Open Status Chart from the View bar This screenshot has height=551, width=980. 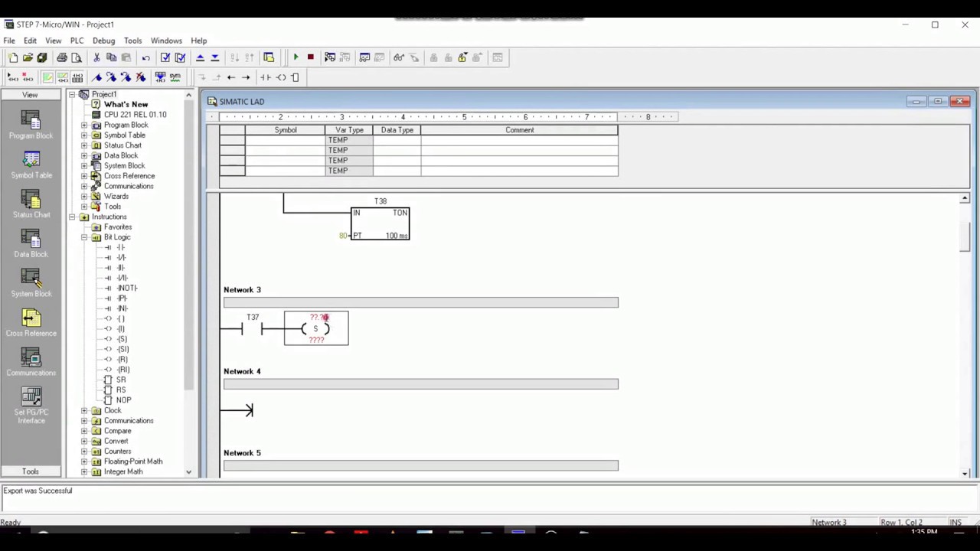click(x=31, y=204)
